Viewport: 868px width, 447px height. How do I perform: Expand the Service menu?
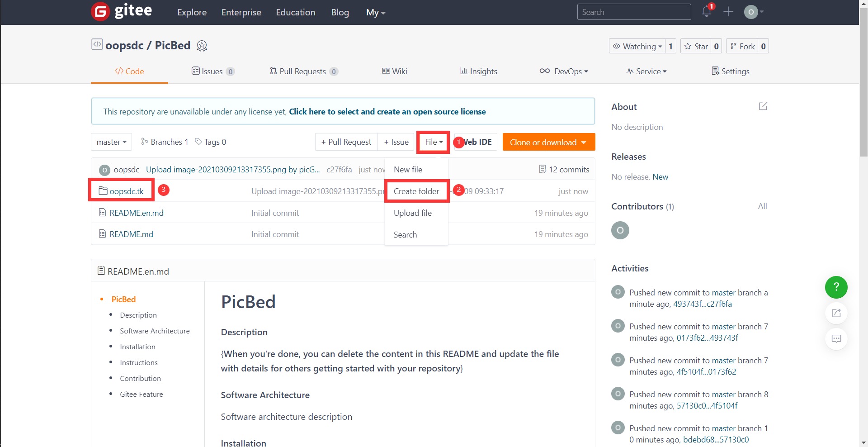646,71
